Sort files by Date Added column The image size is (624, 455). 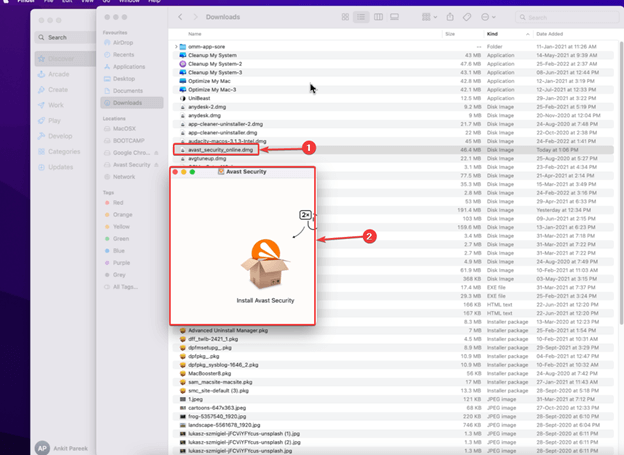click(x=549, y=34)
